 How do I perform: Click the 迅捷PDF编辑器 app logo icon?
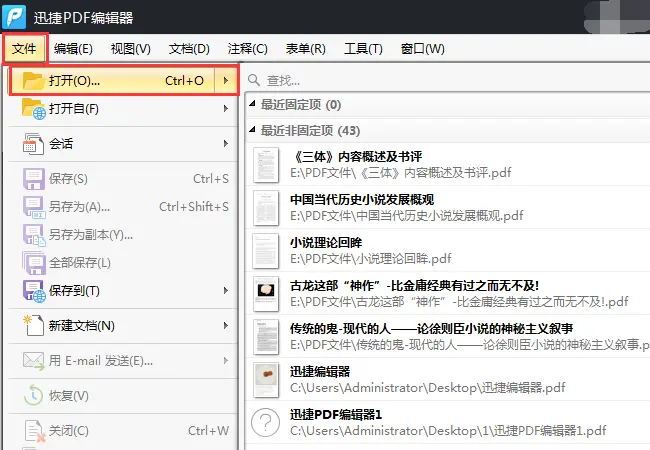14,16
